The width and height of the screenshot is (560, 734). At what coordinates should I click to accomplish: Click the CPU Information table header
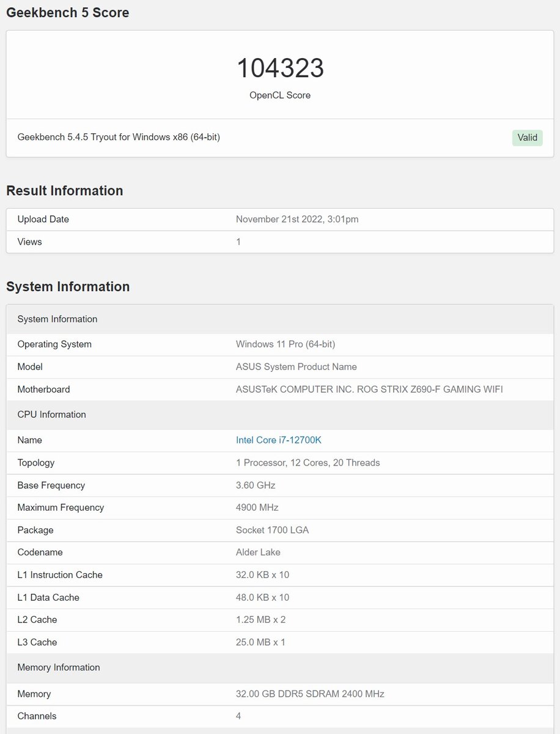pos(280,415)
